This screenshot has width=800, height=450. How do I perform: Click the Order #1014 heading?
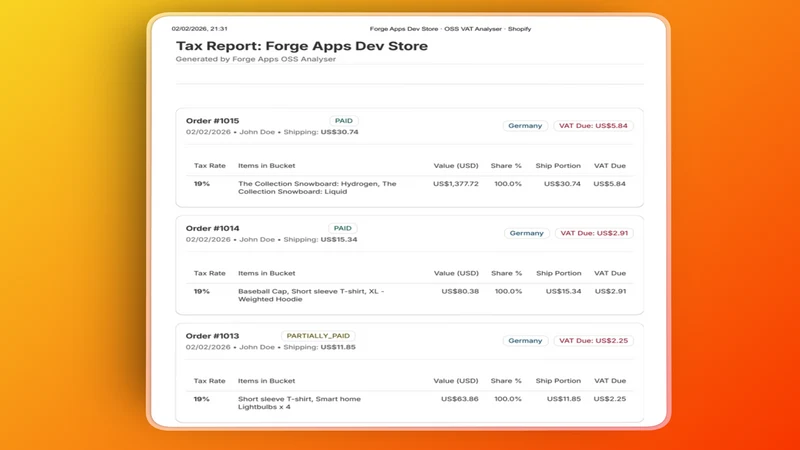(212, 229)
